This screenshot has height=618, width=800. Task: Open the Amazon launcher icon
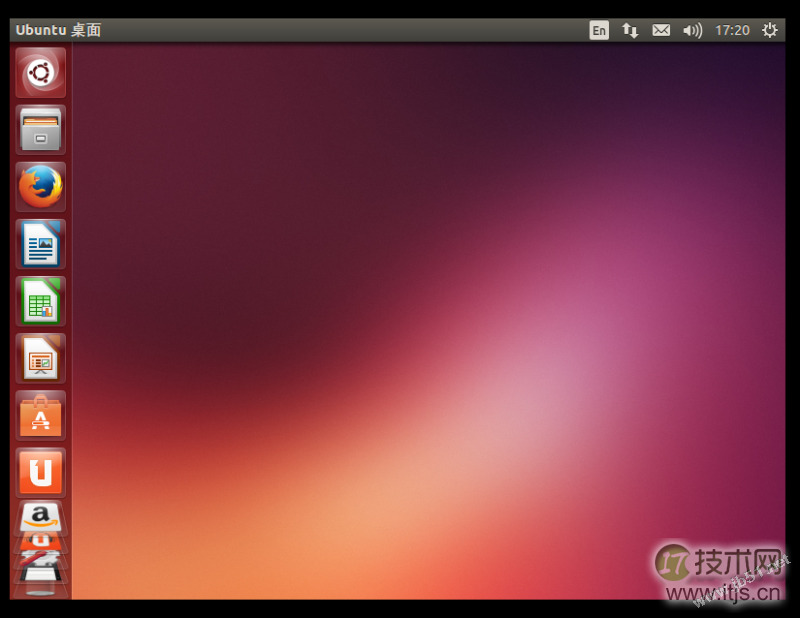tap(40, 517)
